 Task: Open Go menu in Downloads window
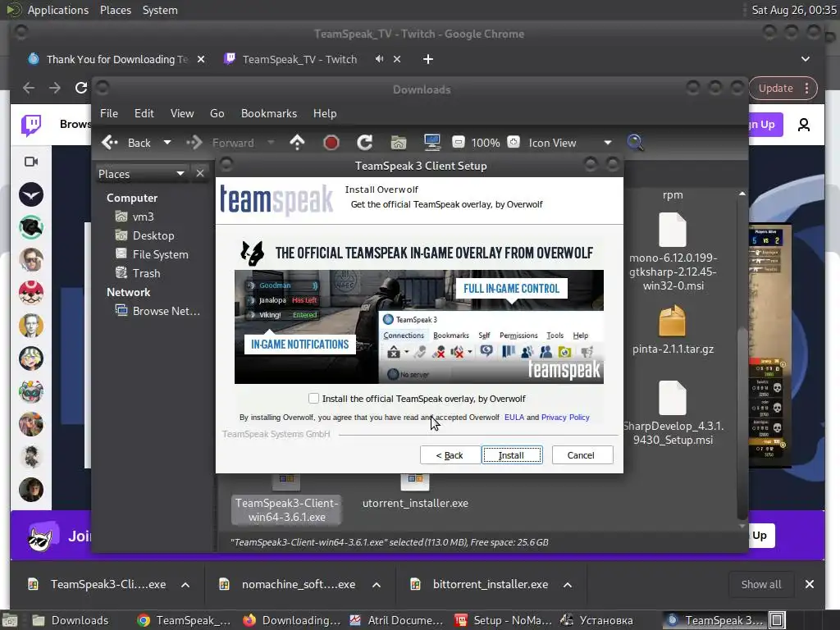coord(217,113)
